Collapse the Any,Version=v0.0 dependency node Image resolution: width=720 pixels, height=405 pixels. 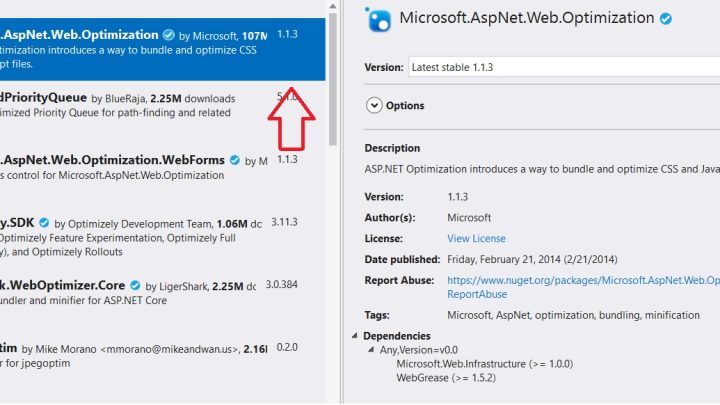point(371,350)
